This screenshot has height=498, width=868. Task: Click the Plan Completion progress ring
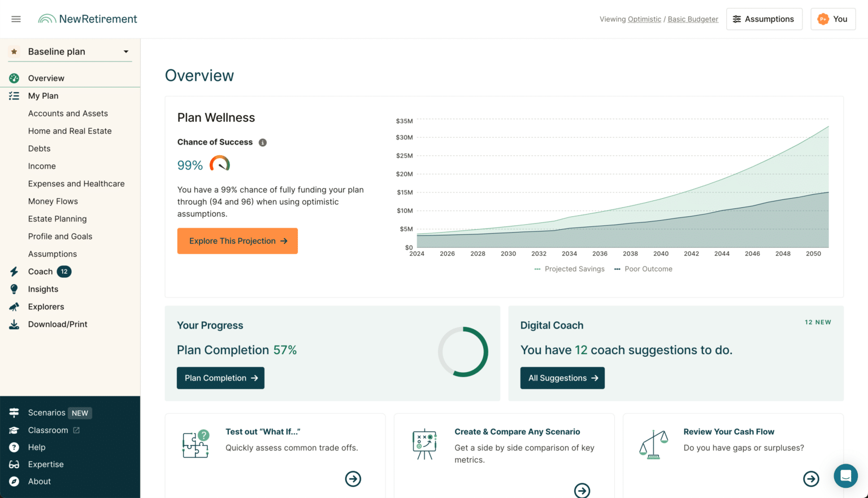point(463,352)
